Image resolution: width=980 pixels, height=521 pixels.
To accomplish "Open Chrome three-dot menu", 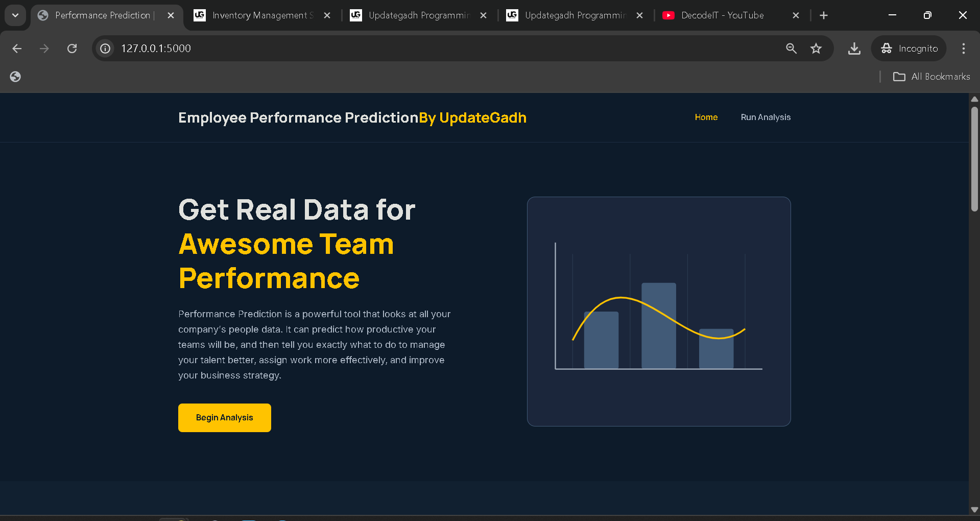I will click(x=964, y=49).
